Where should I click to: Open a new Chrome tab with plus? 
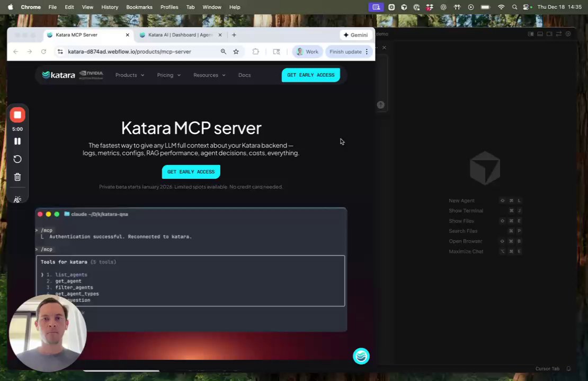point(234,35)
